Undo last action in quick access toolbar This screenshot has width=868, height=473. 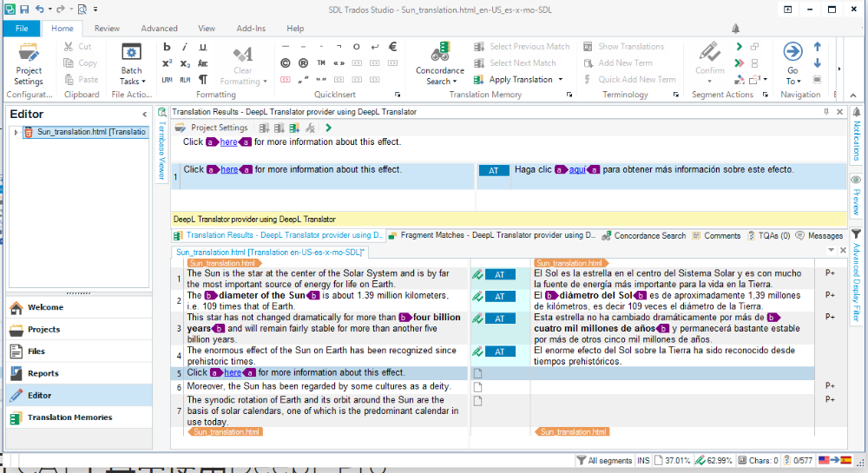(39, 10)
